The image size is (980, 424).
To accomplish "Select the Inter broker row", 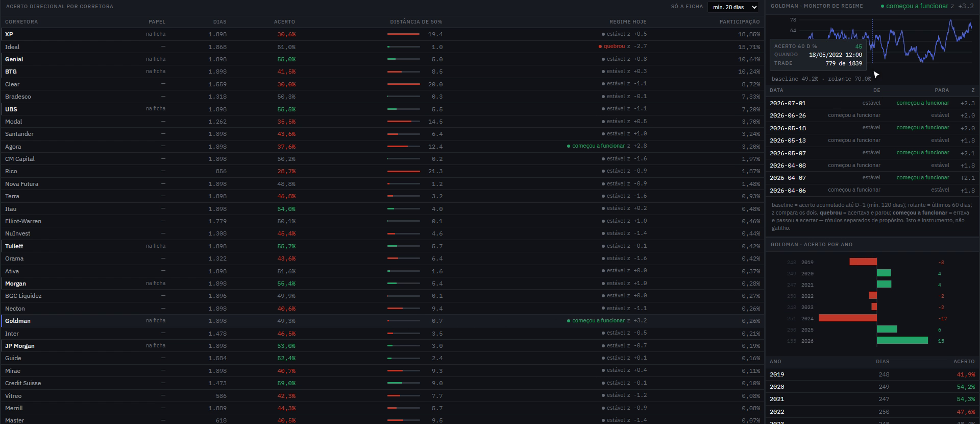I will click(382, 334).
